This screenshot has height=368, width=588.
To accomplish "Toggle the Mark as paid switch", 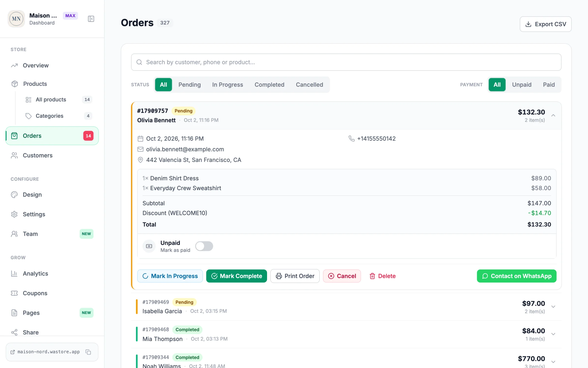I will (204, 246).
